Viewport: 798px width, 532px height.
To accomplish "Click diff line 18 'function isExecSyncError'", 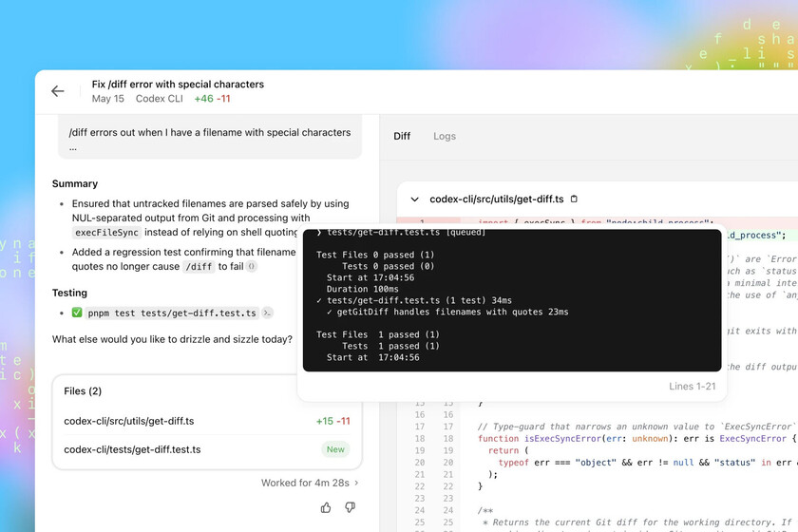I will (636, 438).
